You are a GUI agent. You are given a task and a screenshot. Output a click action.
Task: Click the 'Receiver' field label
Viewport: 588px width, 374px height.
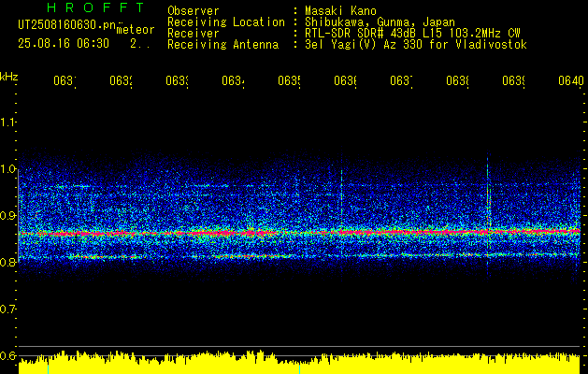pyautogui.click(x=194, y=34)
